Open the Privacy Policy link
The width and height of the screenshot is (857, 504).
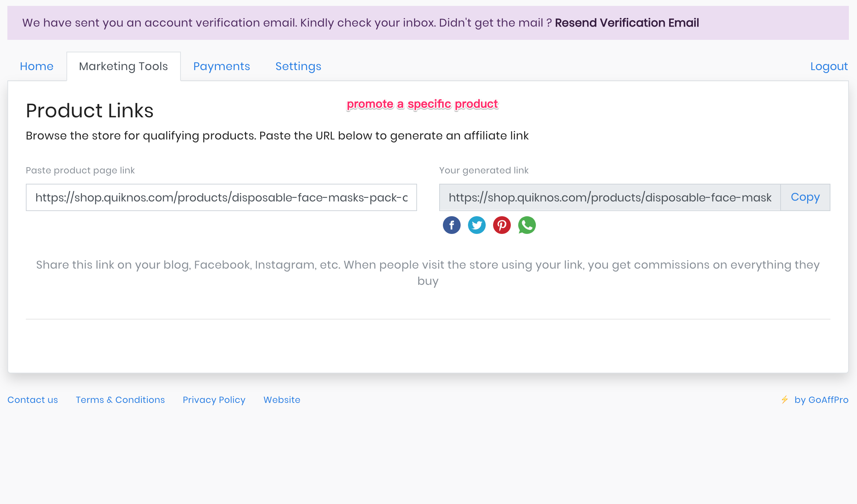[x=214, y=400]
